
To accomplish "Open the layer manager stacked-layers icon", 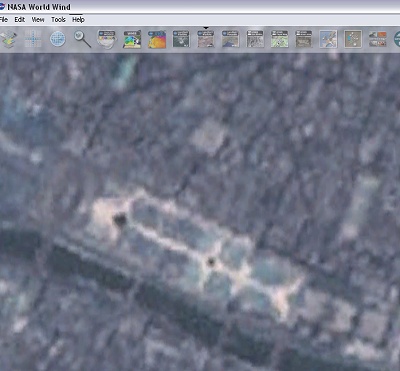I will tap(9, 39).
